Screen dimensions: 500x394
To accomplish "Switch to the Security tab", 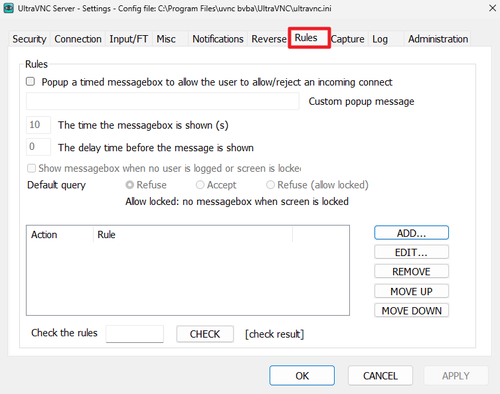I will [29, 39].
